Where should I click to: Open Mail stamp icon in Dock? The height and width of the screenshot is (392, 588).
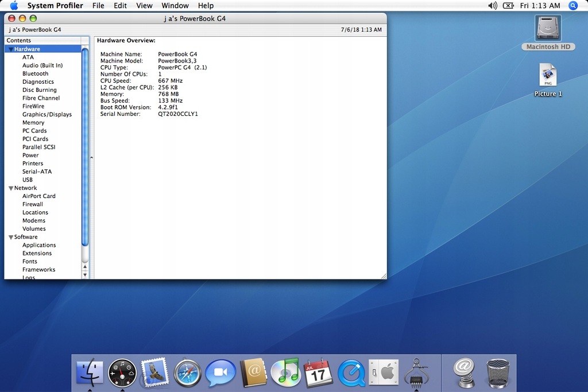pos(154,372)
